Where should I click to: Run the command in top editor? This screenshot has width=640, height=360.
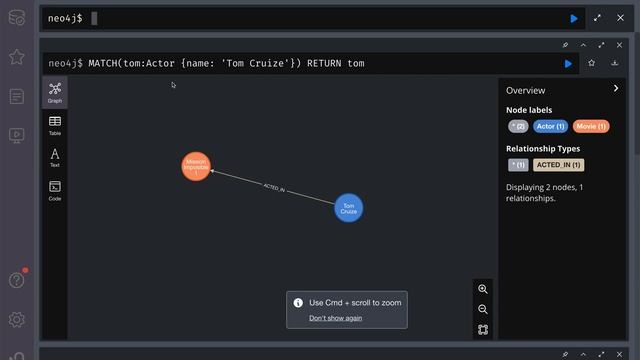pyautogui.click(x=574, y=18)
